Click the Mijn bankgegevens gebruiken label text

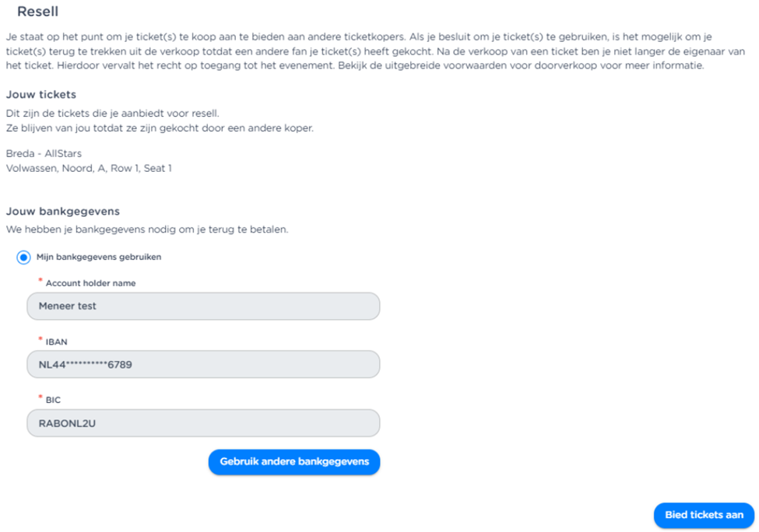coord(99,257)
